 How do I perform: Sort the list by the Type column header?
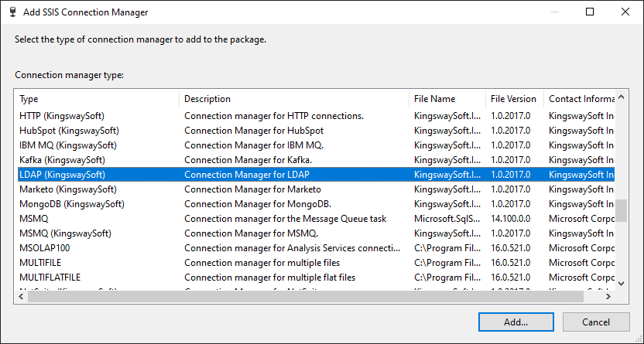coord(98,99)
